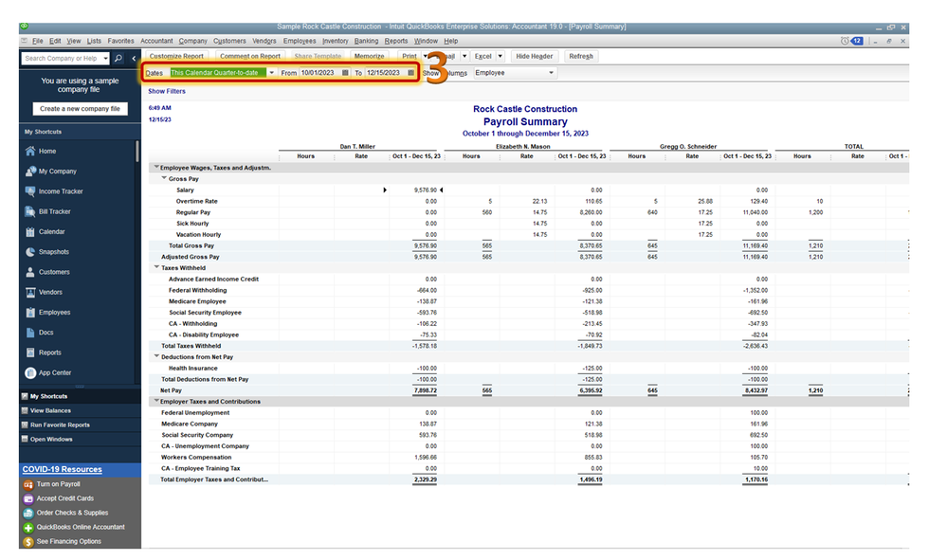Click the Customize Report button
947x560 pixels.
click(176, 56)
